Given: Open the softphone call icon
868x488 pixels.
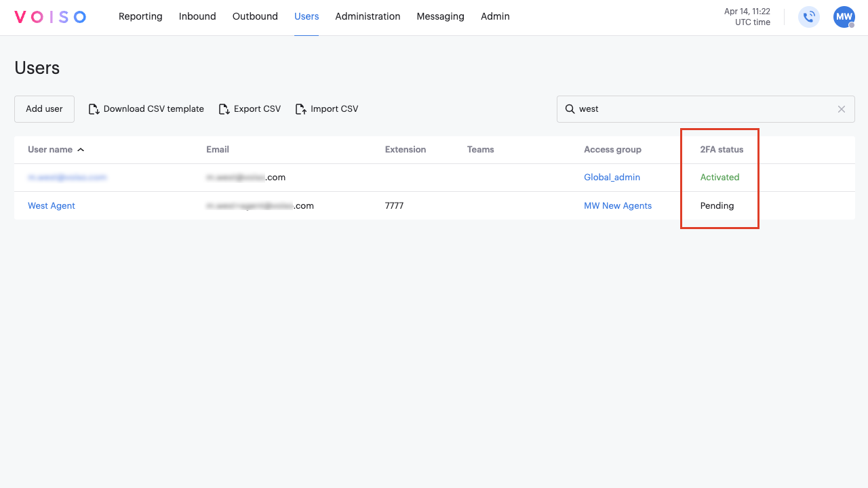Looking at the screenshot, I should pos(809,17).
